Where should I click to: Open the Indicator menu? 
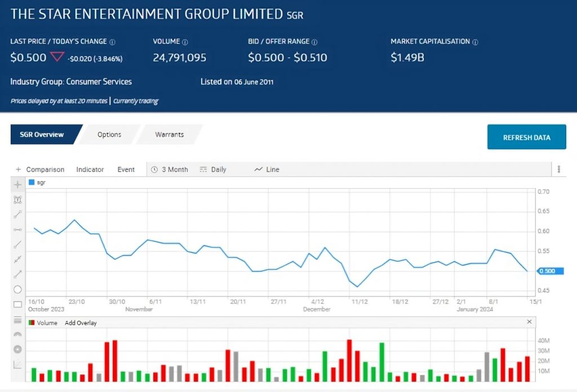(x=90, y=170)
